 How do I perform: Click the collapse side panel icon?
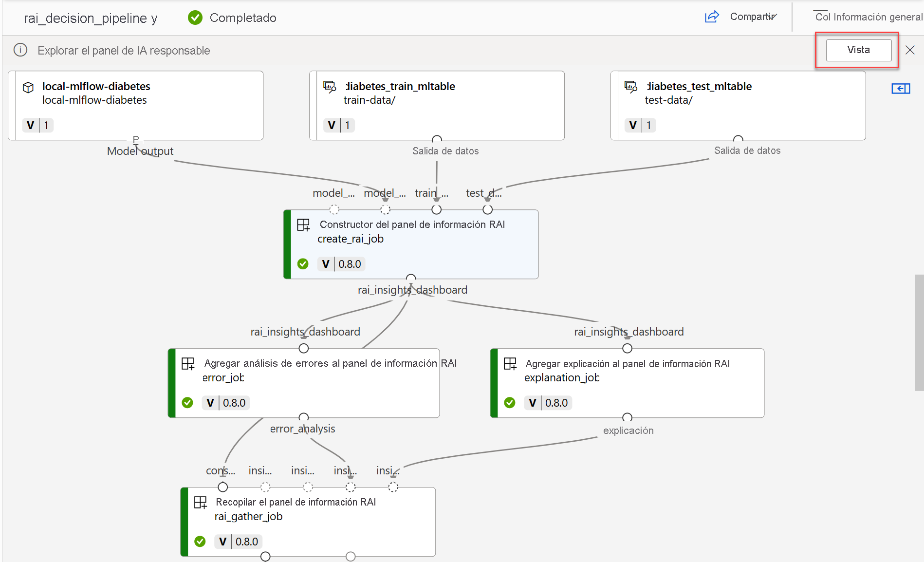[x=901, y=88]
